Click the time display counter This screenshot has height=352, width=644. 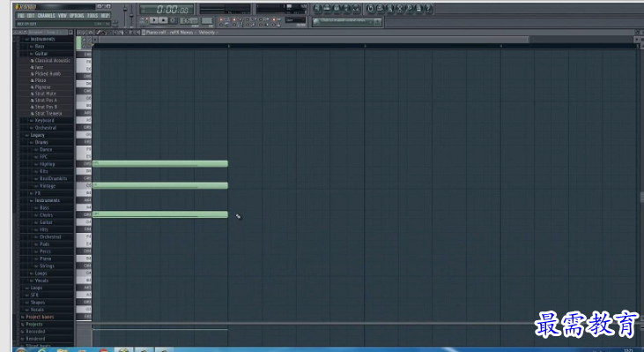pos(167,10)
